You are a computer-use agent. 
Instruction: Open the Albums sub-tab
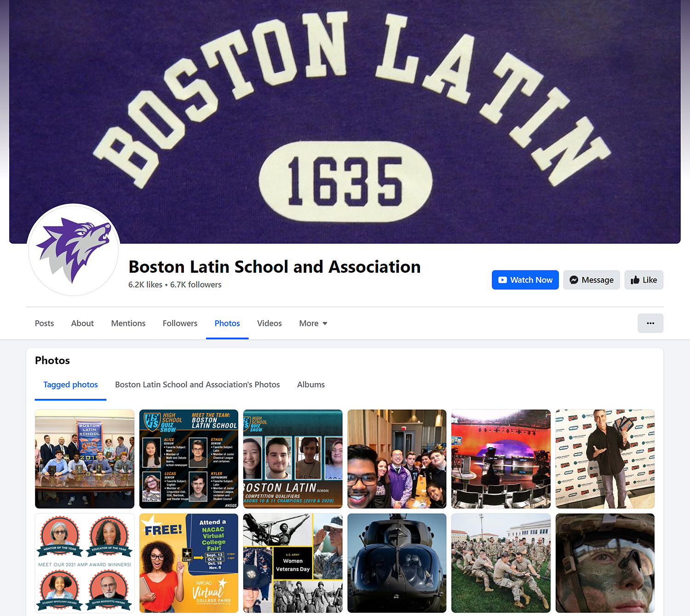[310, 385]
